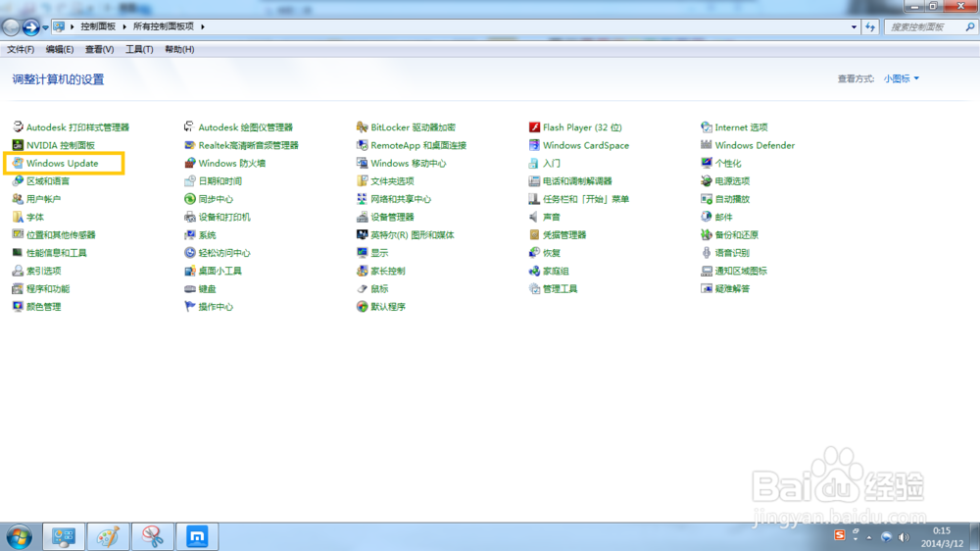This screenshot has height=551, width=980.
Task: Open the Sogou input tray icon
Action: click(840, 536)
